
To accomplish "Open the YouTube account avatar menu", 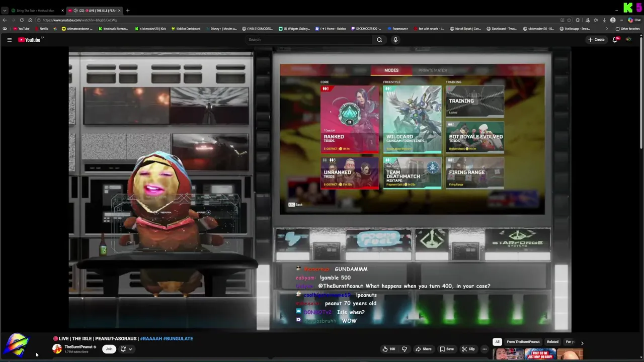I will [x=628, y=40].
